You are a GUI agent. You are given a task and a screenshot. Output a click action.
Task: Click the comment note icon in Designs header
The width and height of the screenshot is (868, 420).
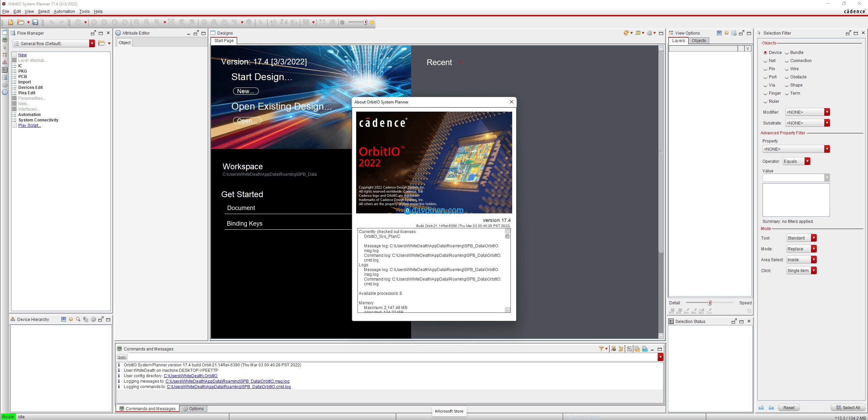tap(638, 33)
